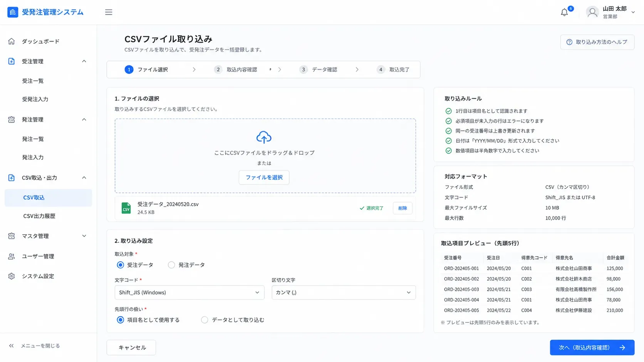Click the ユーザー管理 people icon

(12, 256)
